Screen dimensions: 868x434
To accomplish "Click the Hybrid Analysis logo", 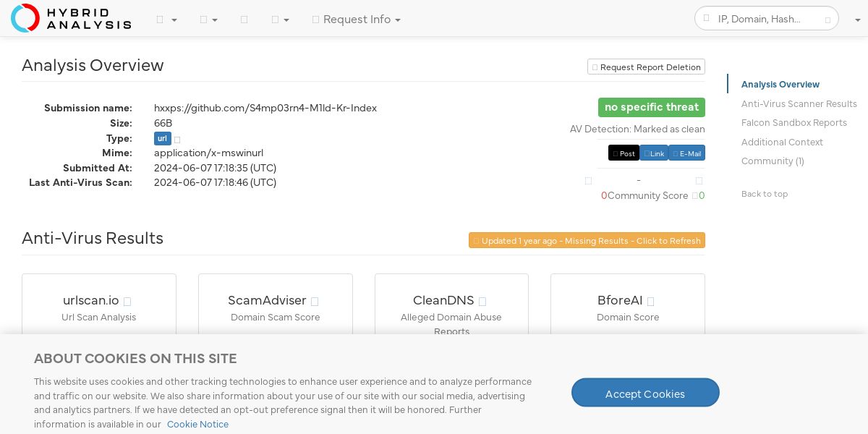I will pos(71,18).
